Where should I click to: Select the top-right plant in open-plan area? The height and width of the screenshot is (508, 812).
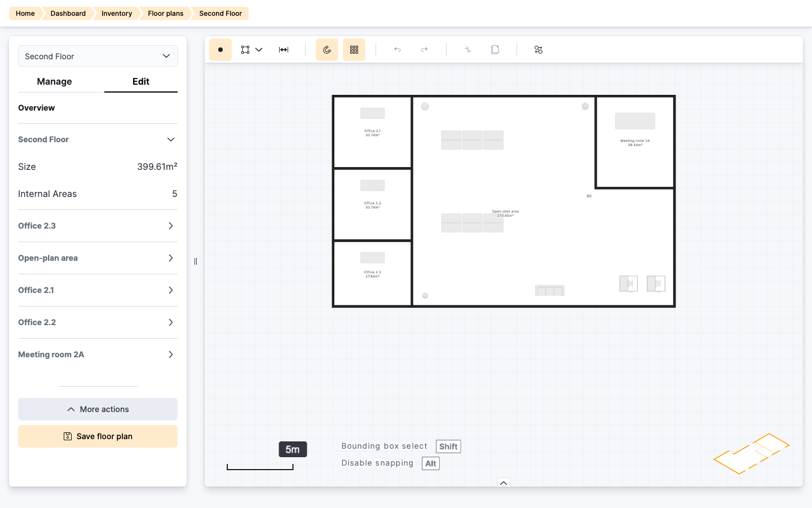click(x=585, y=106)
